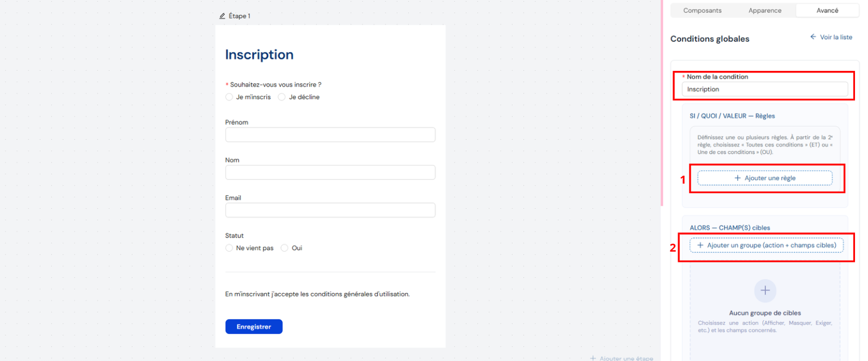The width and height of the screenshot is (868, 361).
Task: Open the Apparence tab
Action: click(x=764, y=10)
